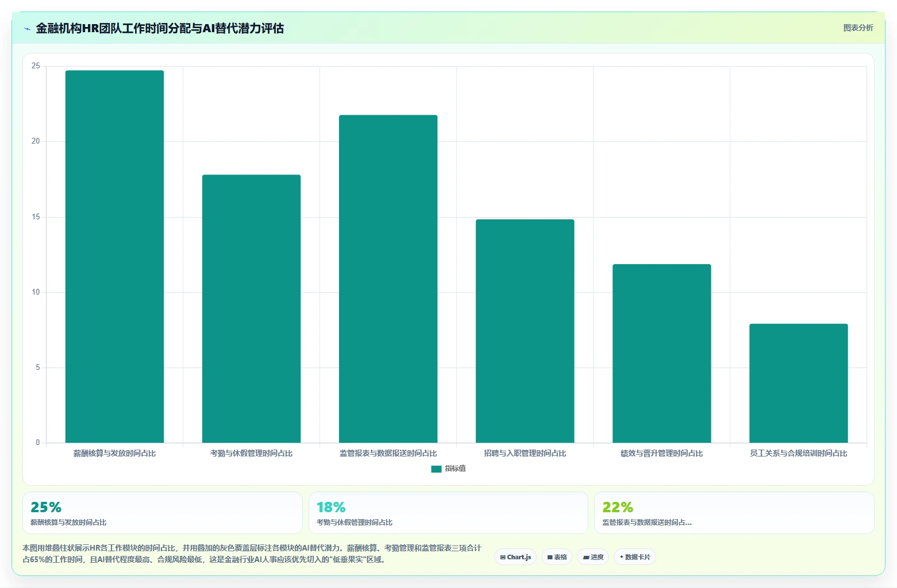Viewport: 897px width, 588px height.
Task: Select the 薪酬核算与发放时间占比 bar
Action: pyautogui.click(x=114, y=256)
